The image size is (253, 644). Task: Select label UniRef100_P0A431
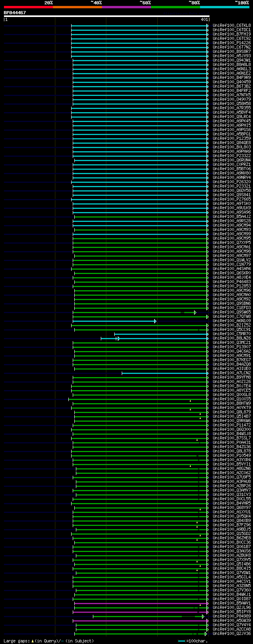pos(232,442)
